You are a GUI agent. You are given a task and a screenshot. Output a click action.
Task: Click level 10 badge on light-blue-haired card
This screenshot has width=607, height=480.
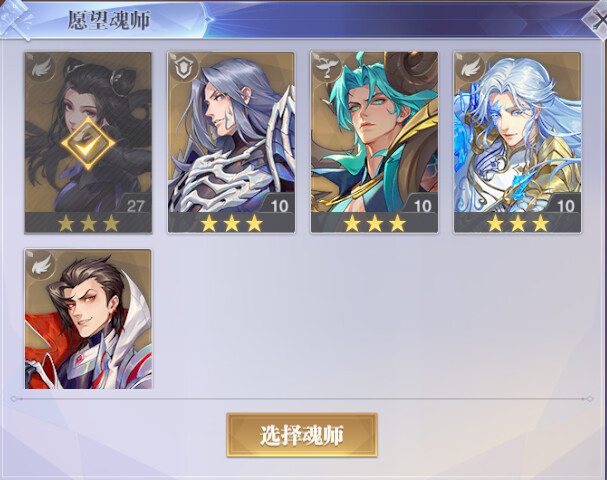coord(565,205)
